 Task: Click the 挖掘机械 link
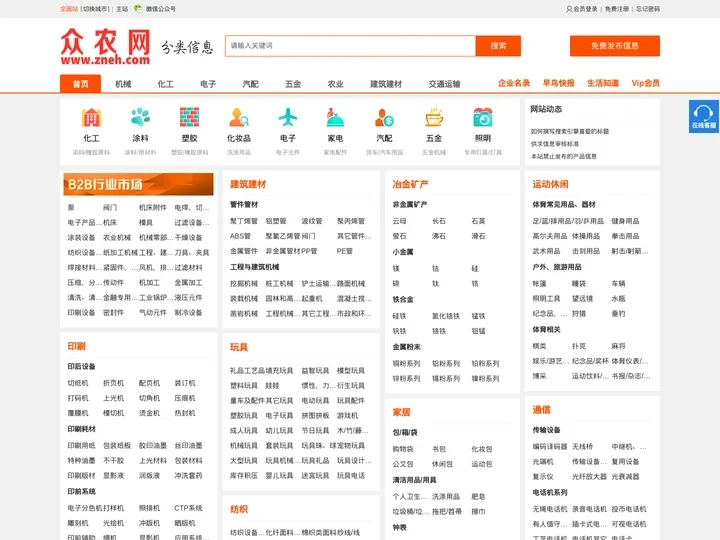(x=244, y=283)
